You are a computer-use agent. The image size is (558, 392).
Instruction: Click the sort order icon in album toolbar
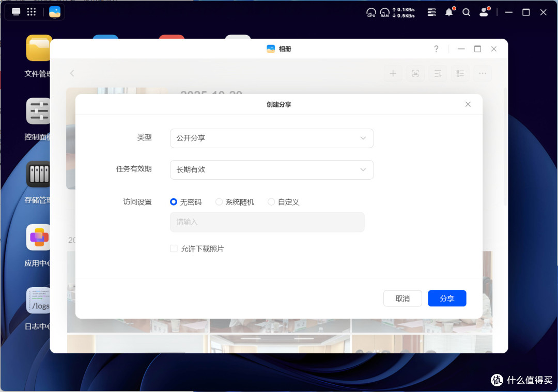tap(438, 73)
